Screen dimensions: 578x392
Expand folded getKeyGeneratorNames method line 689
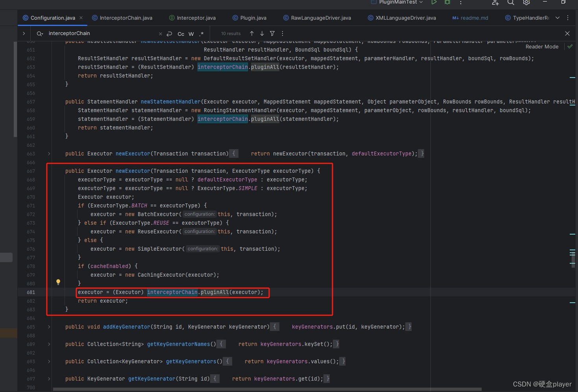pyautogui.click(x=49, y=344)
